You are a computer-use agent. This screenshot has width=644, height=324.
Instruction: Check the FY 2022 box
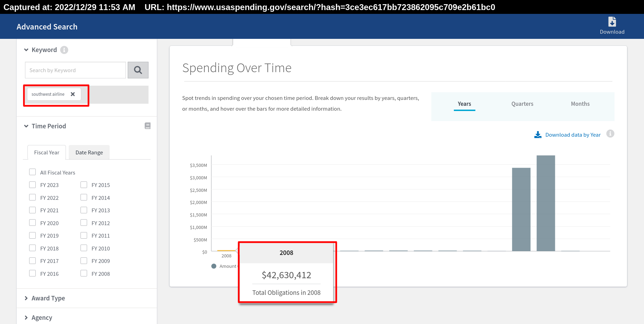[x=33, y=197]
